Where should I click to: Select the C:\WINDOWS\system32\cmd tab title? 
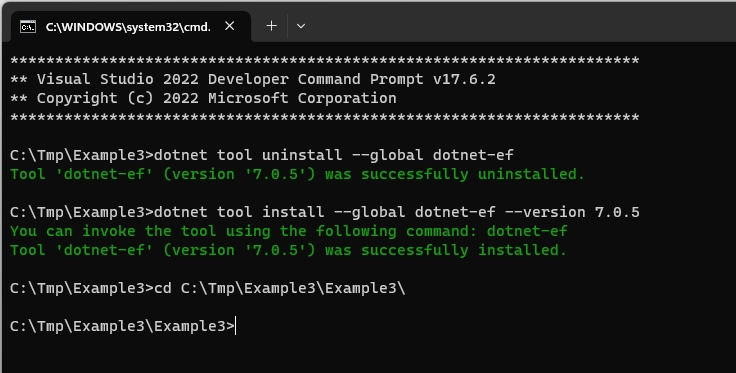[128, 27]
